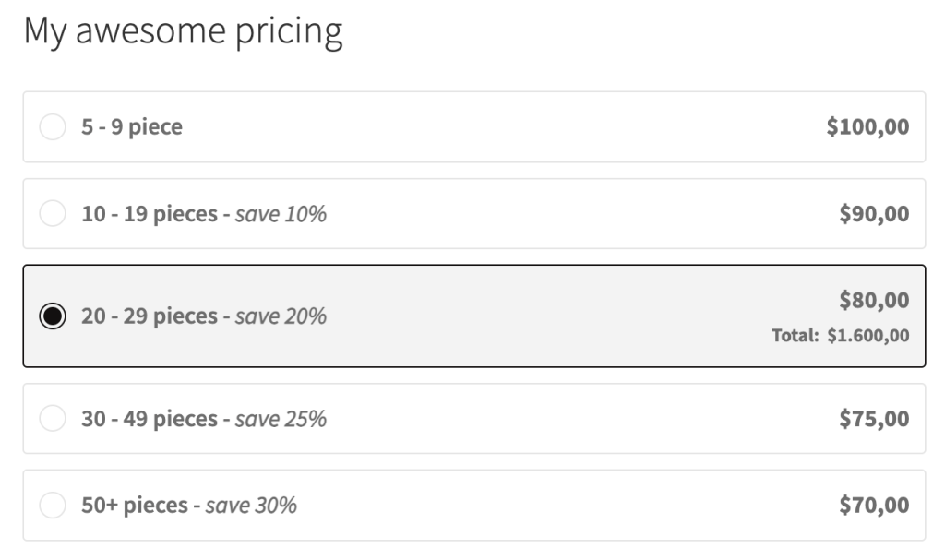Image resolution: width=945 pixels, height=560 pixels.
Task: Click the $80,00 unit price
Action: (874, 300)
